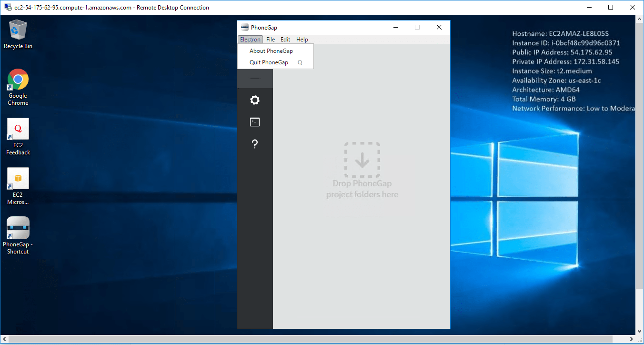The image size is (644, 345).
Task: Minimize the PhoneGap window
Action: (395, 28)
